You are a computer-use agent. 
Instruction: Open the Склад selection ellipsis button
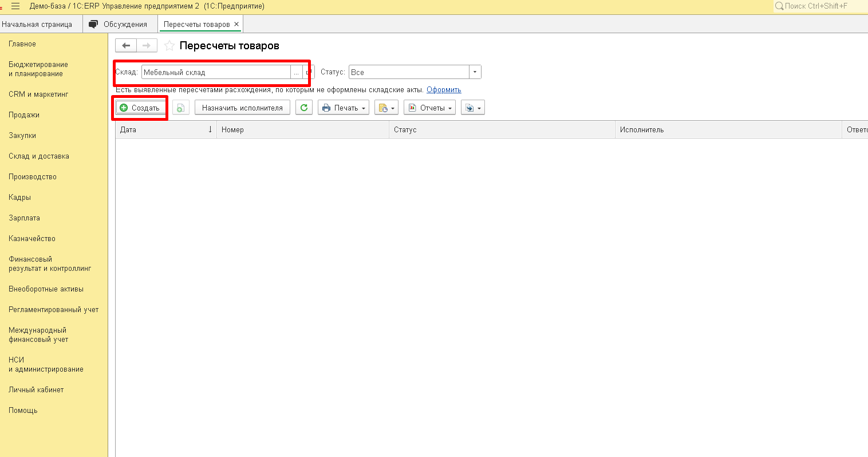click(x=297, y=72)
